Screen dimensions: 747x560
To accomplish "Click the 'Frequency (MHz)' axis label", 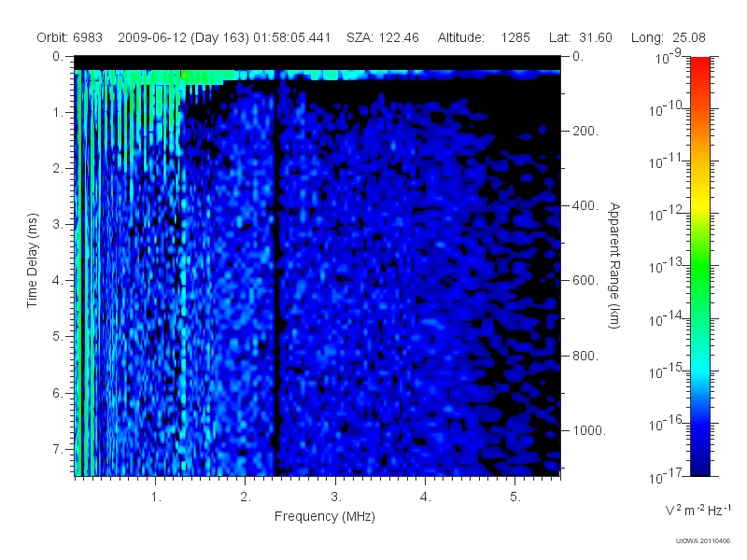I will [325, 516].
